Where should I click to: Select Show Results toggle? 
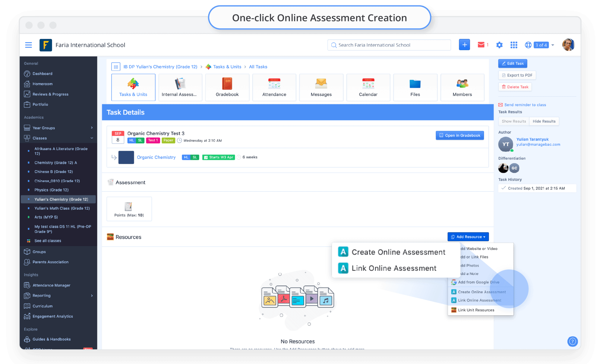click(x=514, y=121)
